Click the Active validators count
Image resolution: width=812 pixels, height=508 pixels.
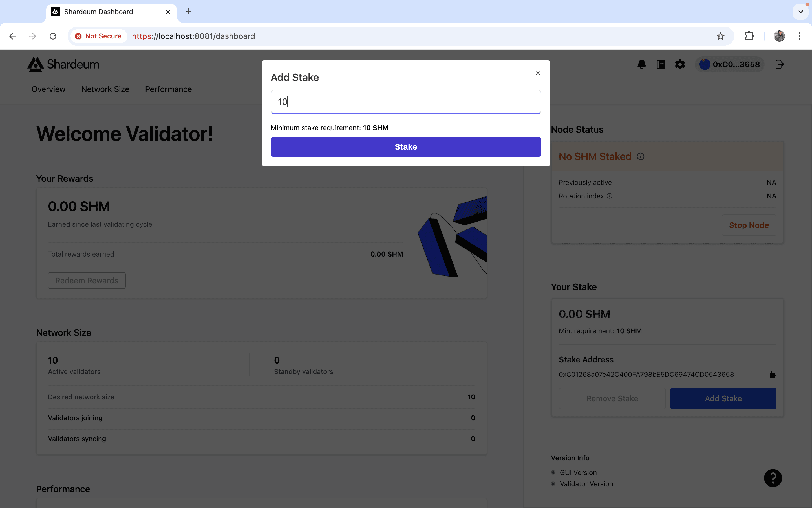click(x=53, y=360)
